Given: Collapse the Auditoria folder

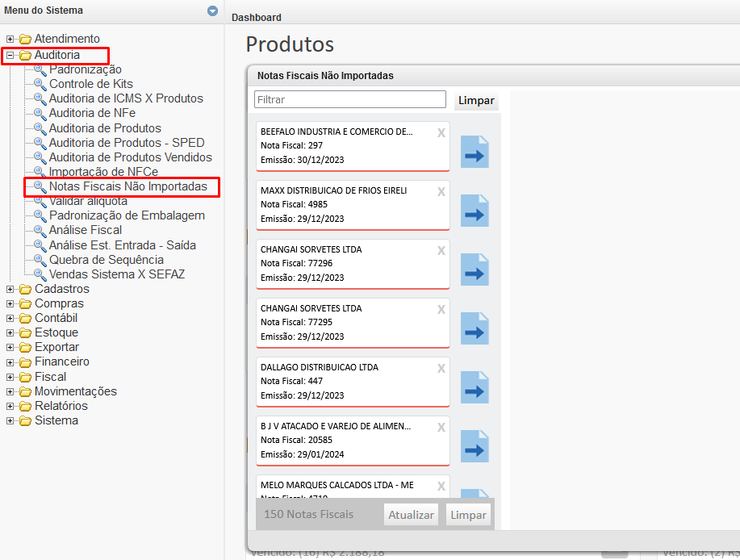Looking at the screenshot, I should click(x=10, y=55).
